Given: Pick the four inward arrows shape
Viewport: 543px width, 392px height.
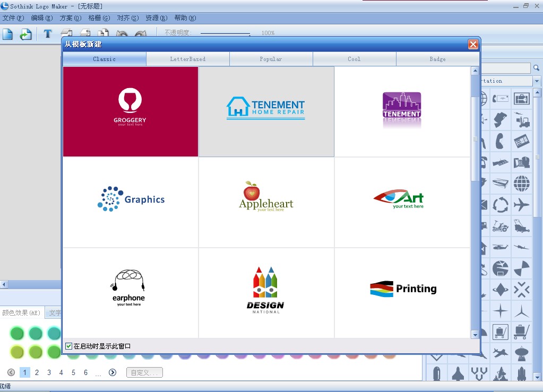Looking at the screenshot, I should tap(522, 290).
